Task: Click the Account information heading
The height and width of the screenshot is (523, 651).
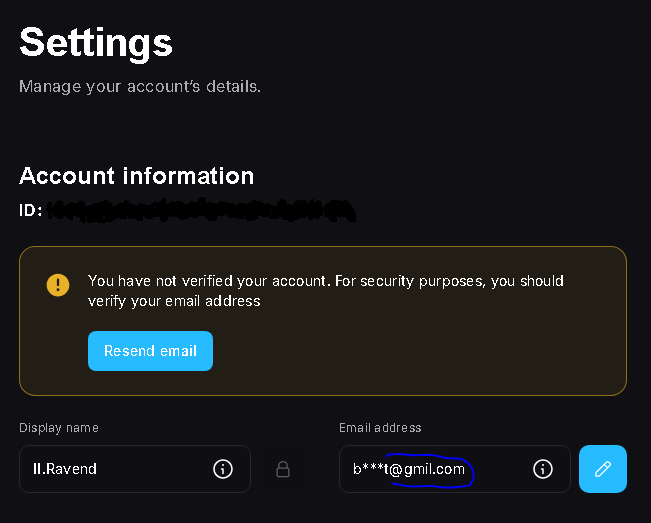Action: [136, 176]
